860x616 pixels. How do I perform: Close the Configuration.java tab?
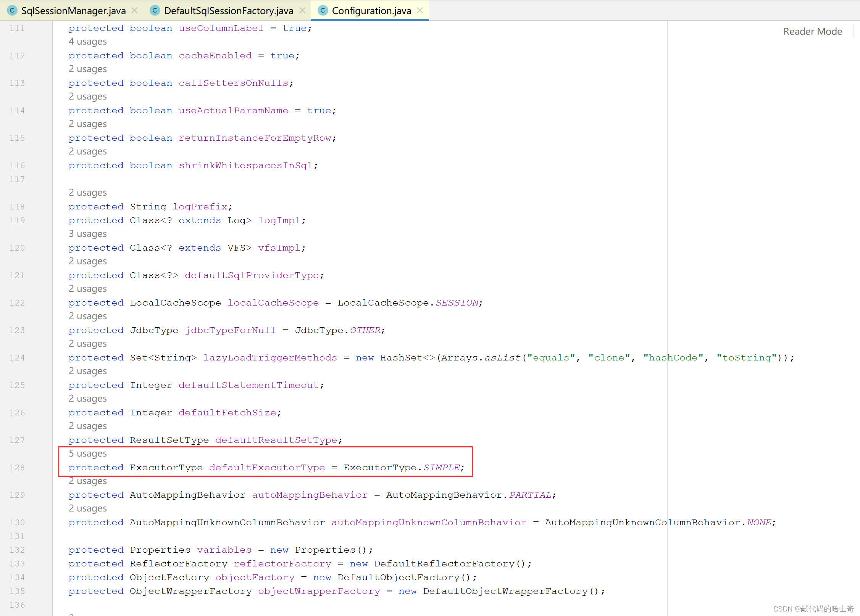[x=420, y=11]
